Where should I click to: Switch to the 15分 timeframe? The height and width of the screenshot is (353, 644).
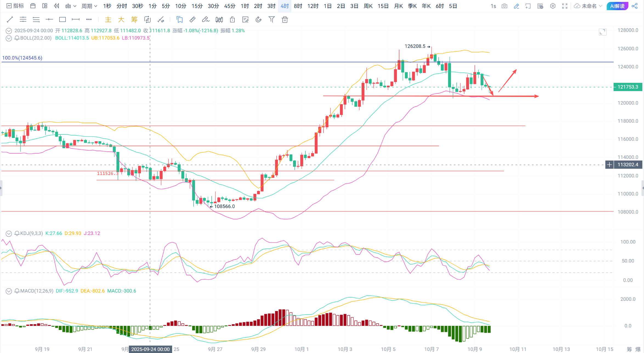197,6
